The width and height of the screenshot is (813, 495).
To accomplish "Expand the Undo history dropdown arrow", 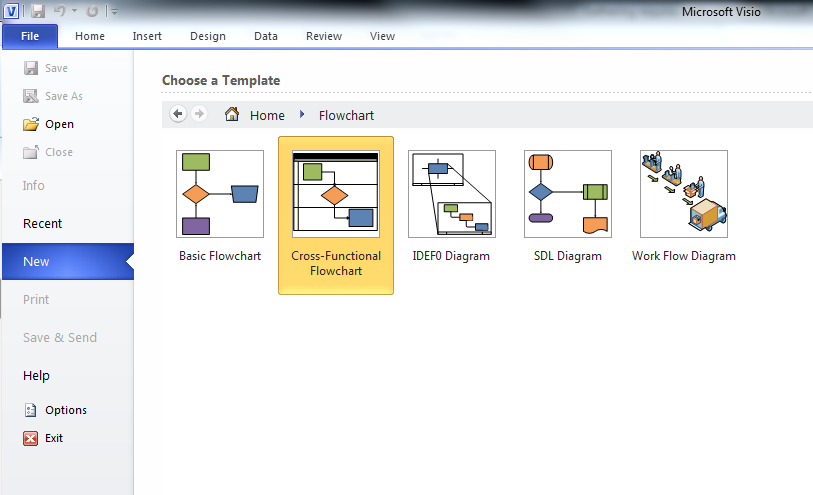I will coord(74,12).
